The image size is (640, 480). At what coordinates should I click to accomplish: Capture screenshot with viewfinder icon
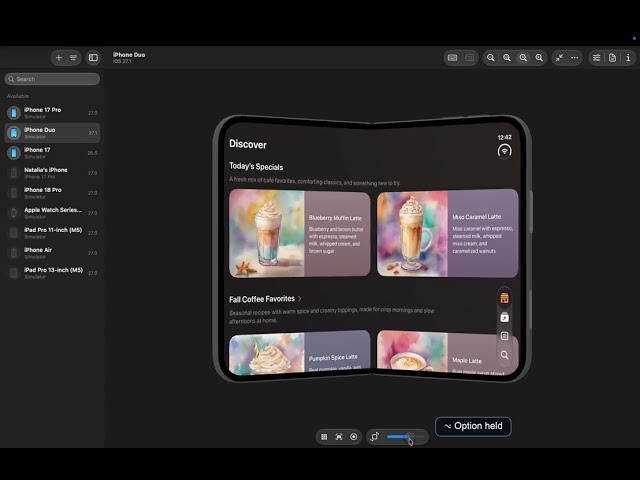tap(339, 437)
